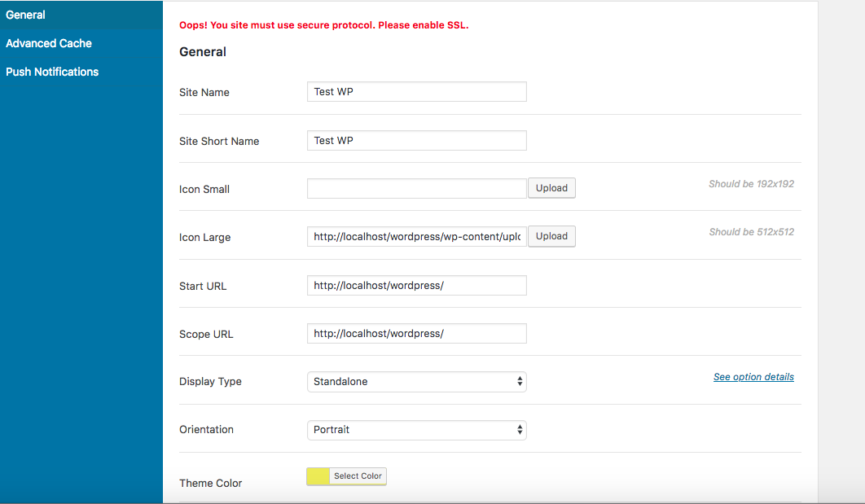The width and height of the screenshot is (865, 504).
Task: Click the Start URL label
Action: tap(203, 286)
